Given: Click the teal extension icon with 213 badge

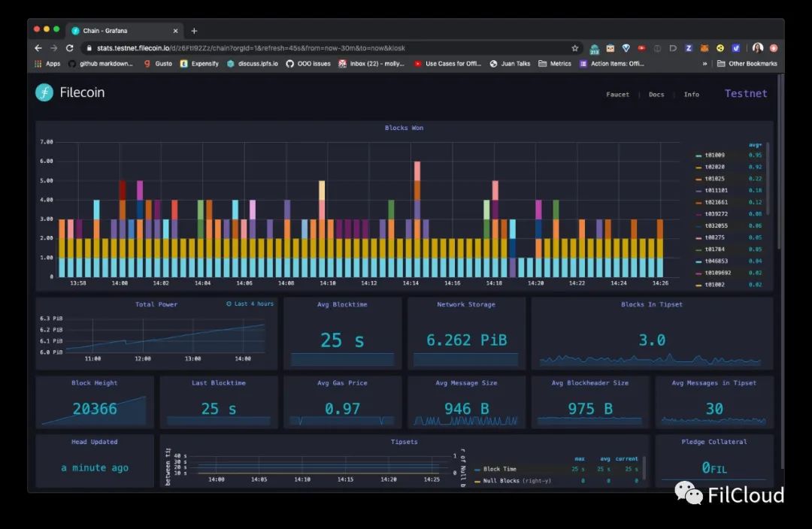Looking at the screenshot, I should [x=595, y=49].
